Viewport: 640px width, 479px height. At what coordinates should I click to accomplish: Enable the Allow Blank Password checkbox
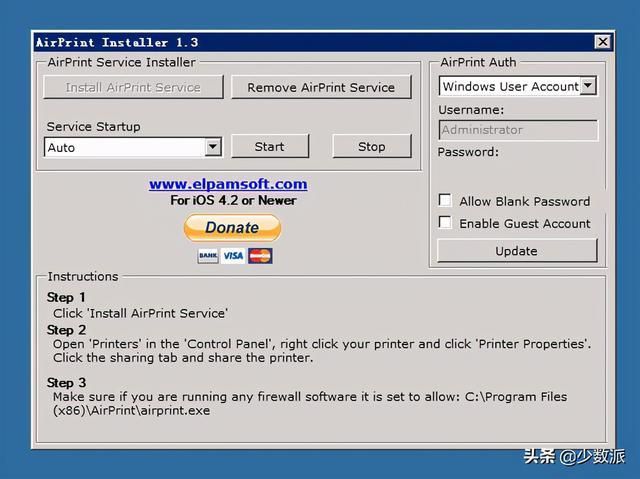pyautogui.click(x=445, y=200)
